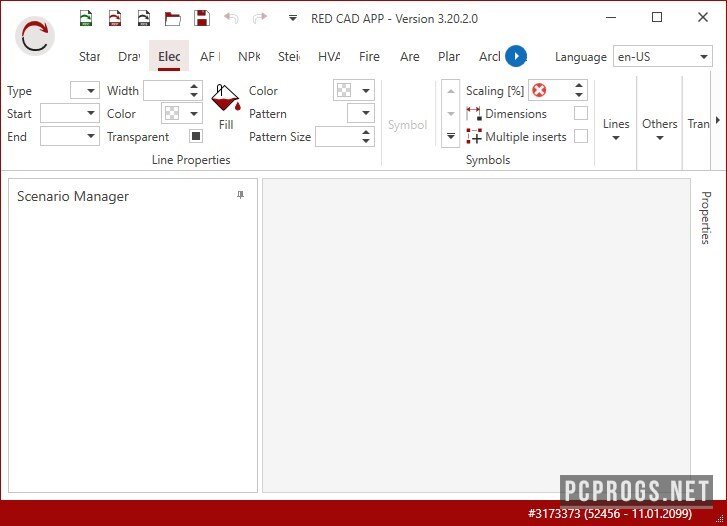
Task: Enable the Dimensions checkbox
Action: (x=580, y=113)
